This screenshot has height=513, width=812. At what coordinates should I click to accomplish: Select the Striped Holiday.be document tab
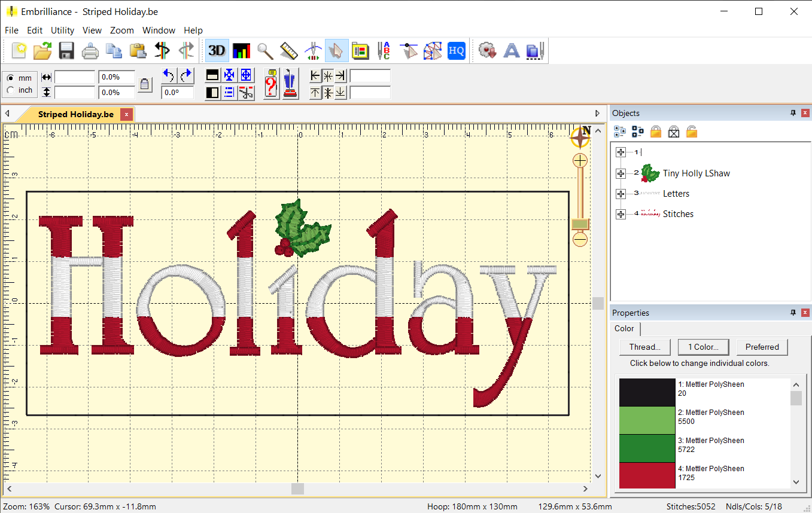(75, 114)
